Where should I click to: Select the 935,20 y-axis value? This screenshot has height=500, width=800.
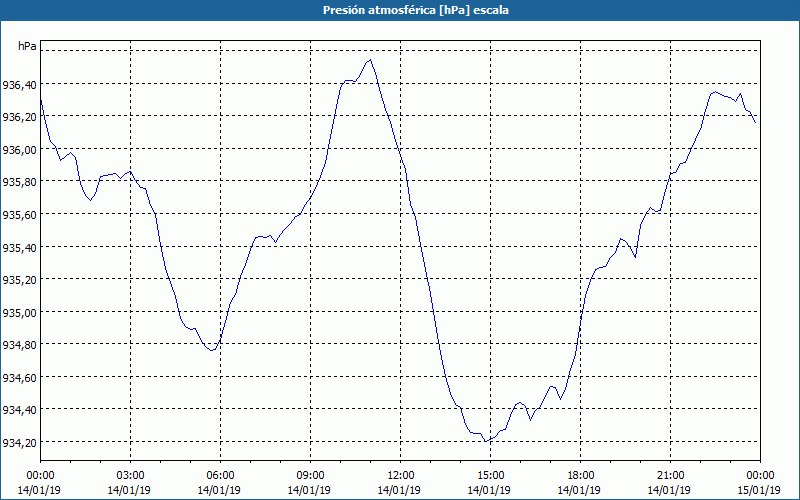[x=19, y=280]
